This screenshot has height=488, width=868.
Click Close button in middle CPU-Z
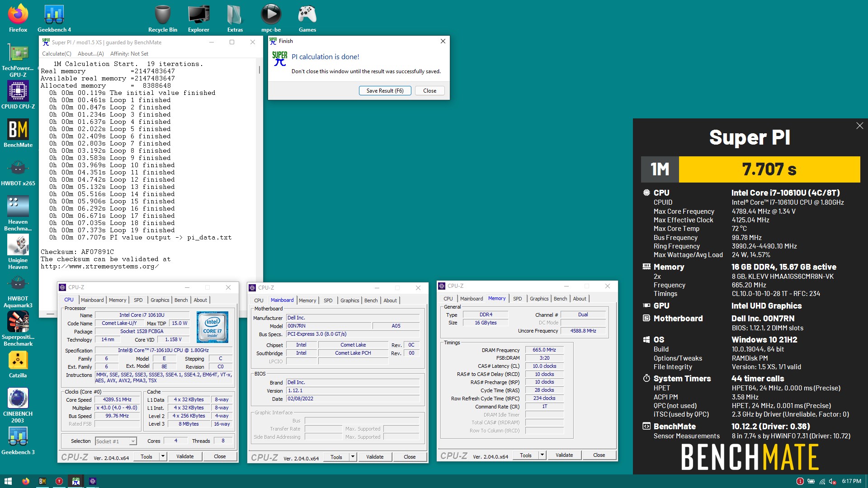(410, 457)
